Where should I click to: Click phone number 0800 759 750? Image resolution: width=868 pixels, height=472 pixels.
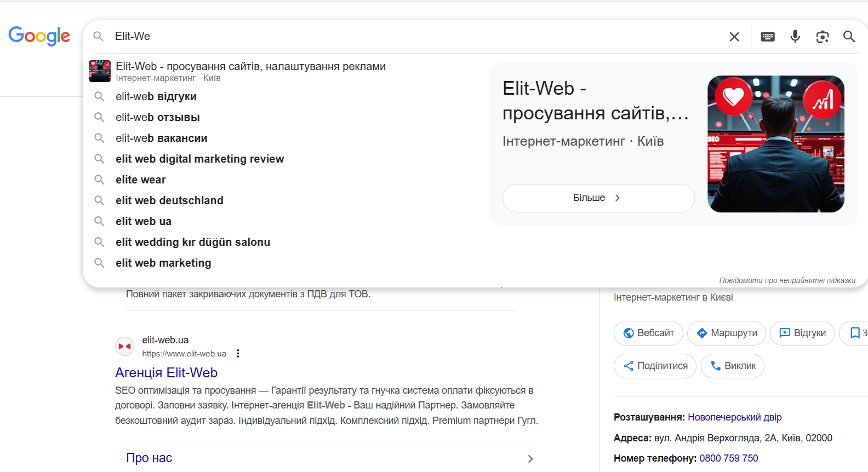(728, 458)
